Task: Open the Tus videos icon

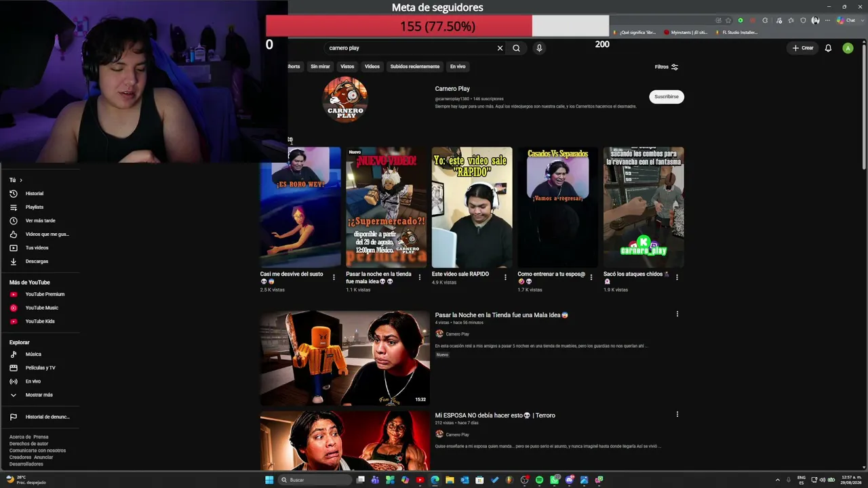Action: click(13, 247)
